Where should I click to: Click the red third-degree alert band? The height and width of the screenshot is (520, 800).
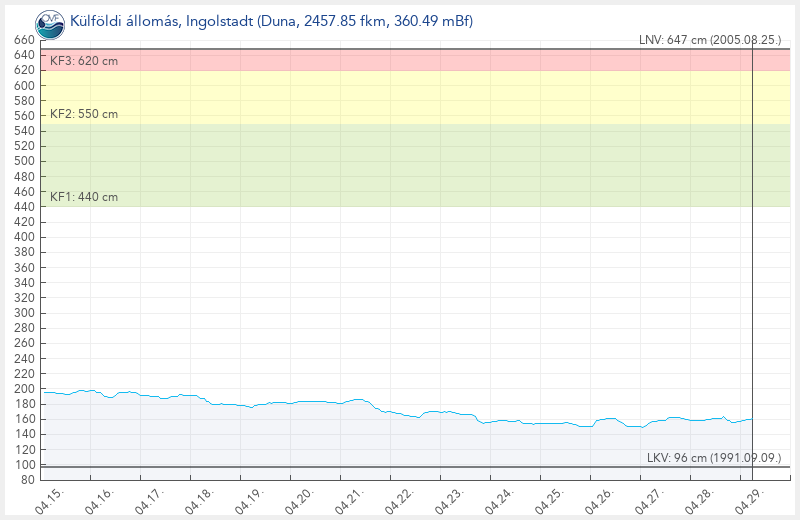400,60
